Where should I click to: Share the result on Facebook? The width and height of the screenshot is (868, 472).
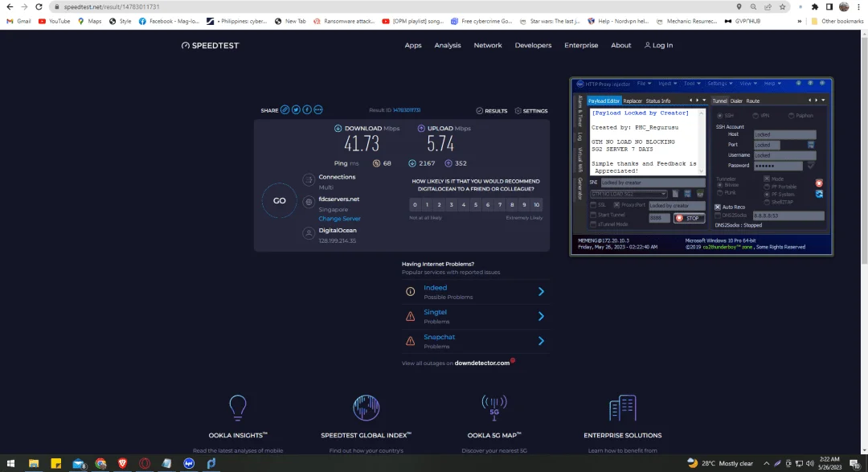[x=307, y=110]
